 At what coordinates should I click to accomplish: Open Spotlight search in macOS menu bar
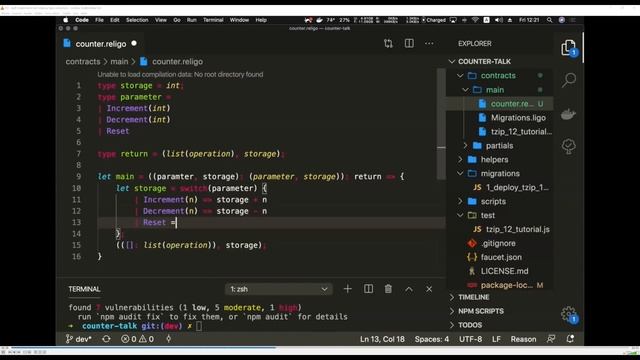(x=549, y=20)
